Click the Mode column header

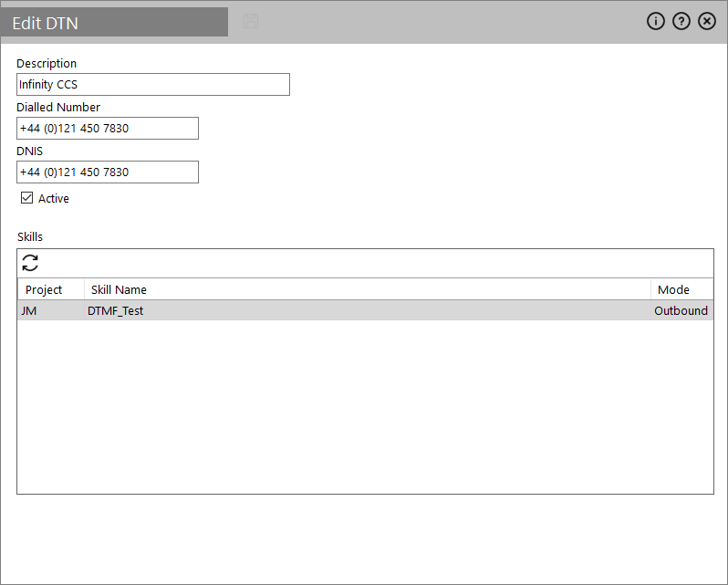673,289
